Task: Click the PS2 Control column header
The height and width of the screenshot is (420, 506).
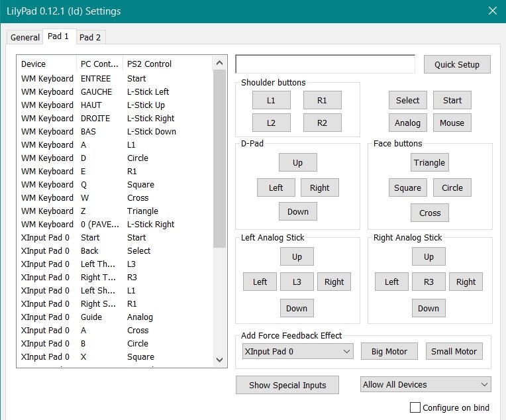Action: pyautogui.click(x=168, y=64)
